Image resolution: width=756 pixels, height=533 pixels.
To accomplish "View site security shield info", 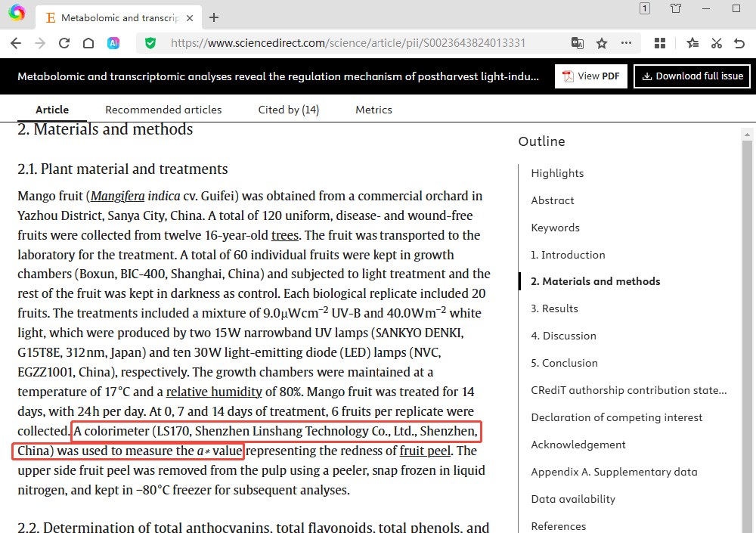I will [150, 43].
